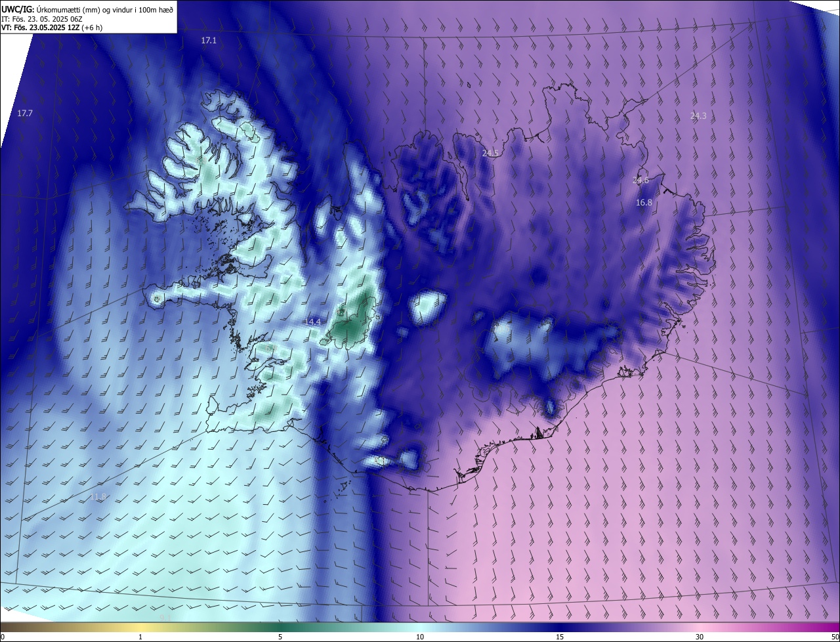Click the colorbar tick label 0
Screen dimensions: 840x642
2,637
